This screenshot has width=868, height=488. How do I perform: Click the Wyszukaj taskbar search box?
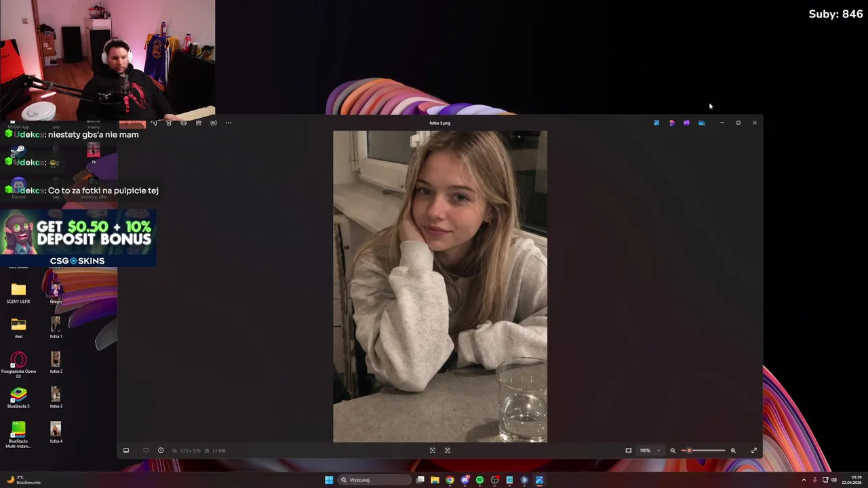coord(375,480)
